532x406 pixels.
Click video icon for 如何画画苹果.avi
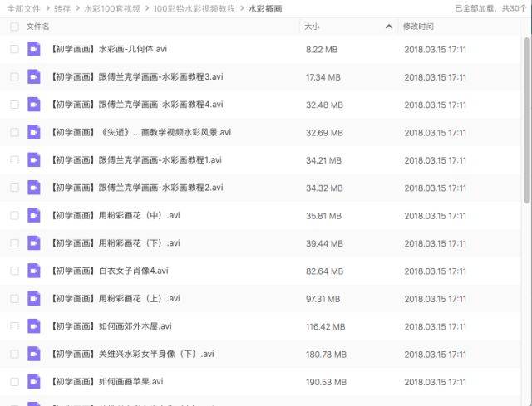pyautogui.click(x=34, y=382)
